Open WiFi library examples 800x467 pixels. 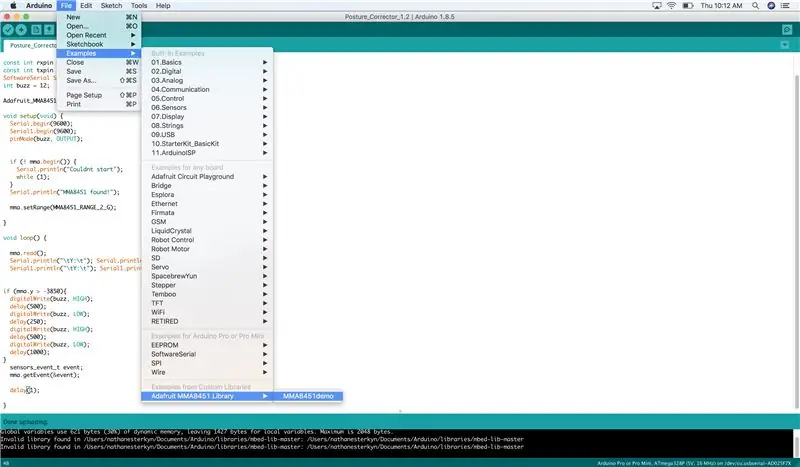[207, 312]
